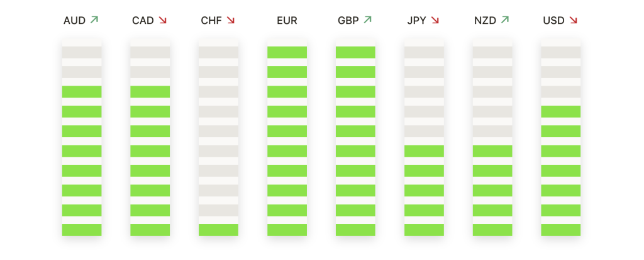Select the AUD currency label text
Image resolution: width=644 pixels, height=260 pixels.
pos(74,21)
